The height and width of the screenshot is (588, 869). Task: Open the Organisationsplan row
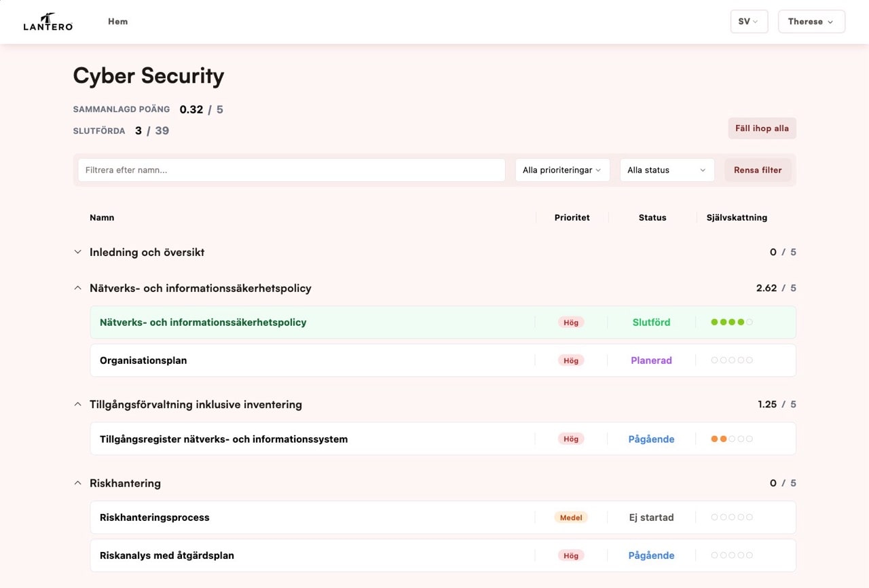[x=143, y=361]
